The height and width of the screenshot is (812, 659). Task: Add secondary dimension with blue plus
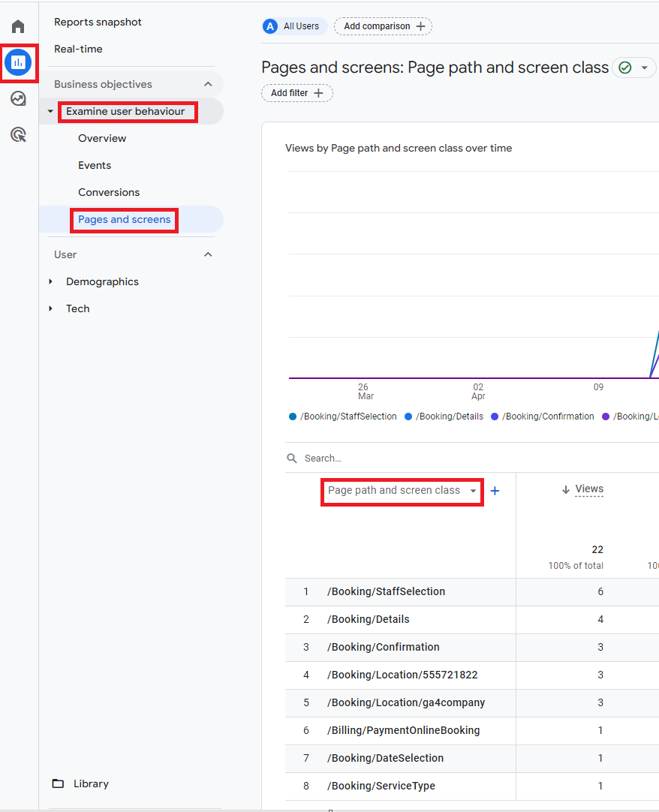pyautogui.click(x=495, y=491)
